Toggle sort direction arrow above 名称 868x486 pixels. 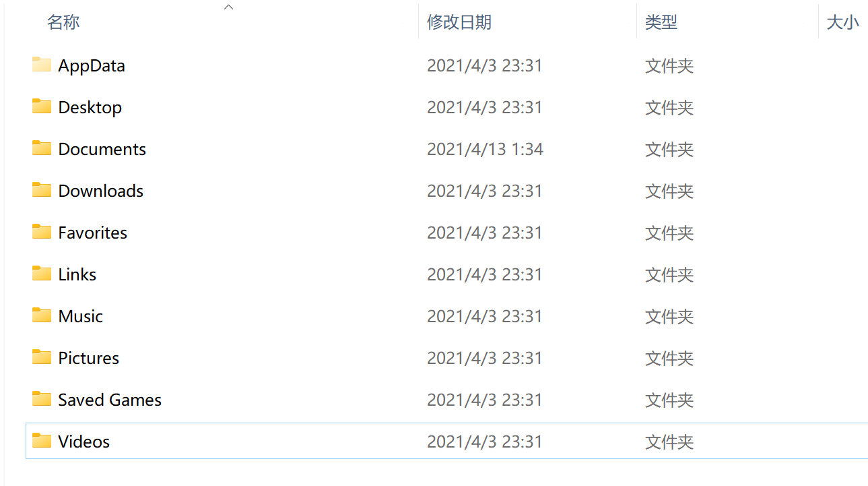(x=228, y=7)
